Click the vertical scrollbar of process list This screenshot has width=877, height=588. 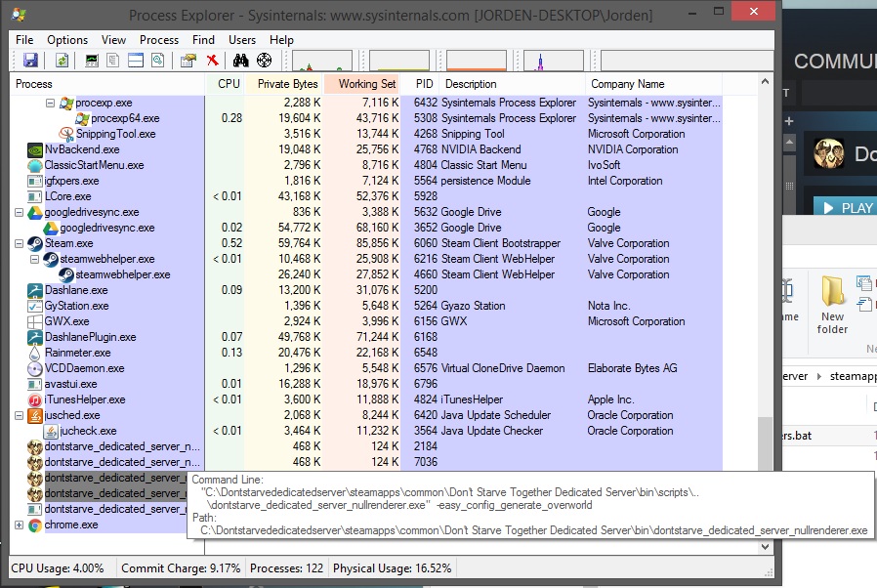click(766, 293)
